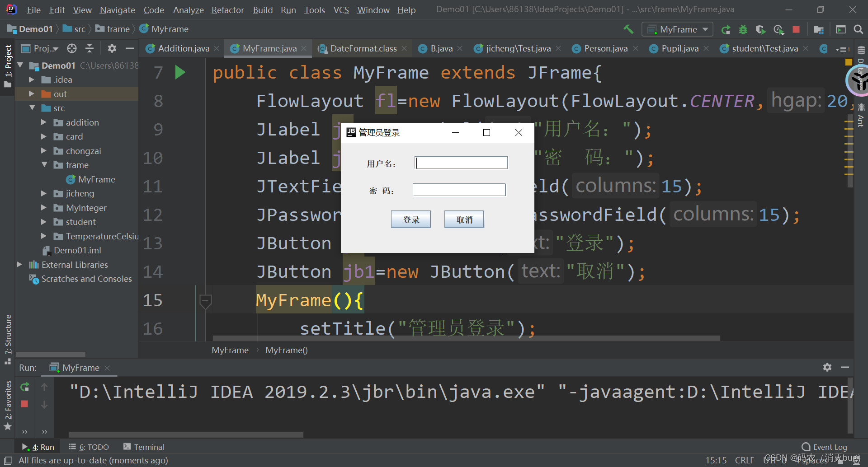Screen dimensions: 868x467
Task: Run MyFrame using the green gutter arrow
Action: pyautogui.click(x=180, y=72)
